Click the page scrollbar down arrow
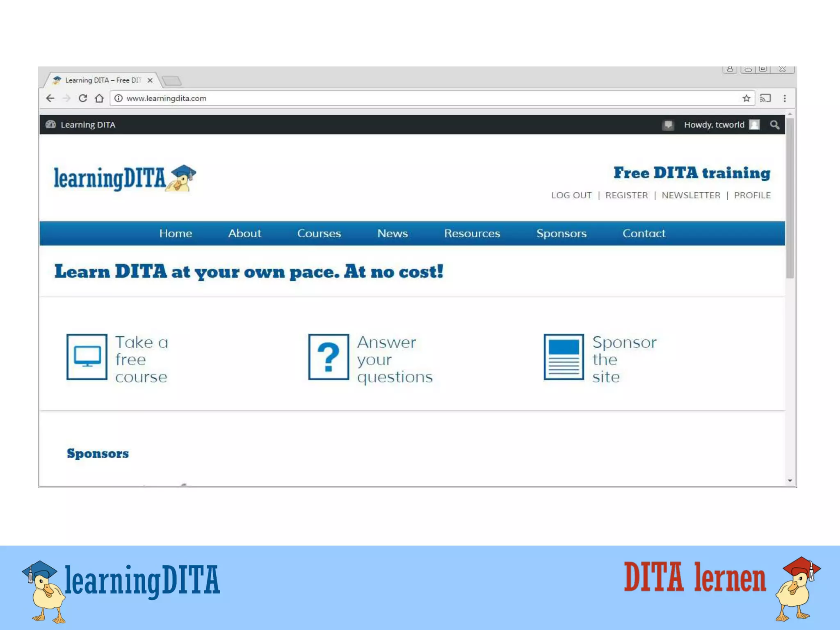 790,481
